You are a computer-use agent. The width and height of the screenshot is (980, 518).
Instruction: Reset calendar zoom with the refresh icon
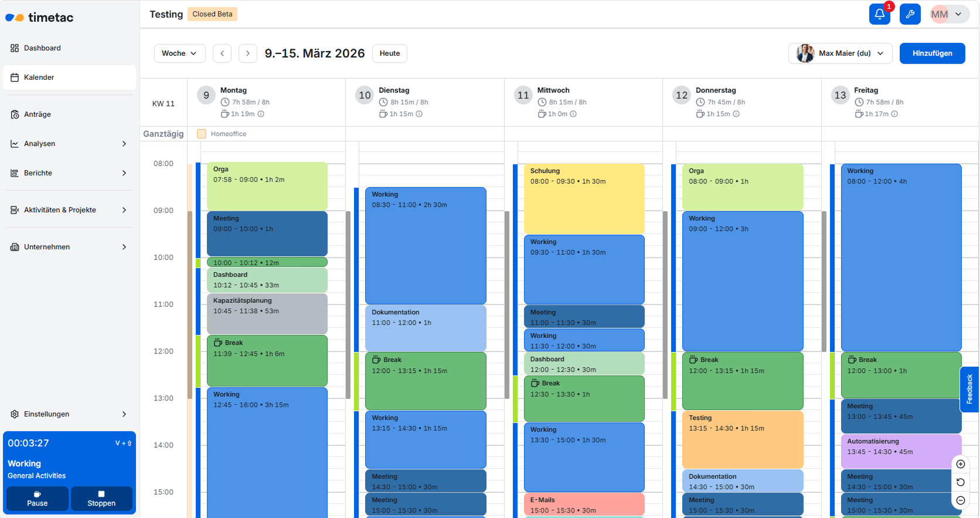pyautogui.click(x=961, y=482)
